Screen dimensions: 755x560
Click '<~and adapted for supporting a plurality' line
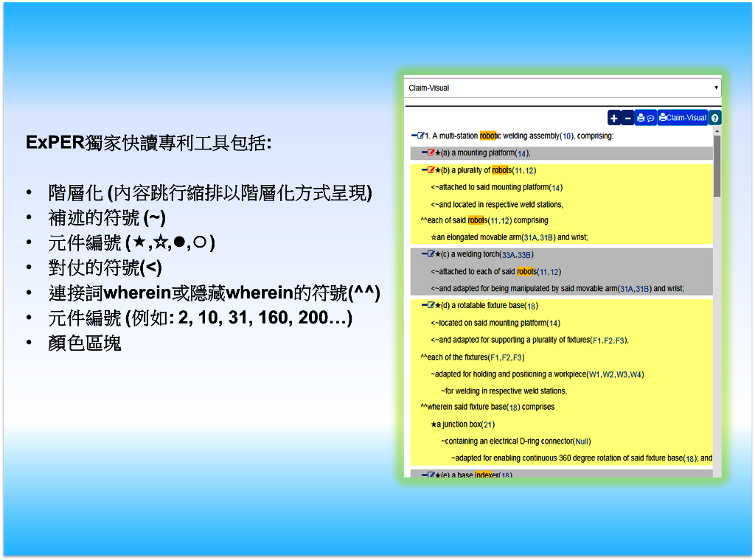529,340
